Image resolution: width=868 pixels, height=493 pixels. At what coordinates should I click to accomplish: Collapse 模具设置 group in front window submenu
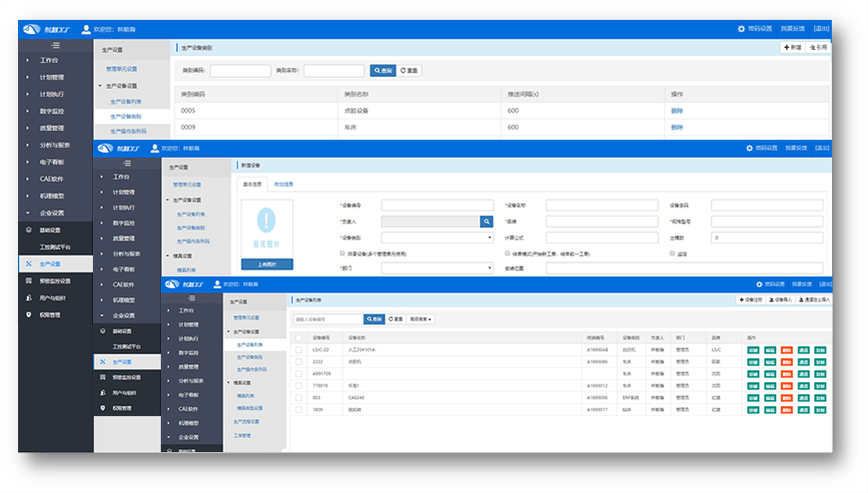click(229, 382)
